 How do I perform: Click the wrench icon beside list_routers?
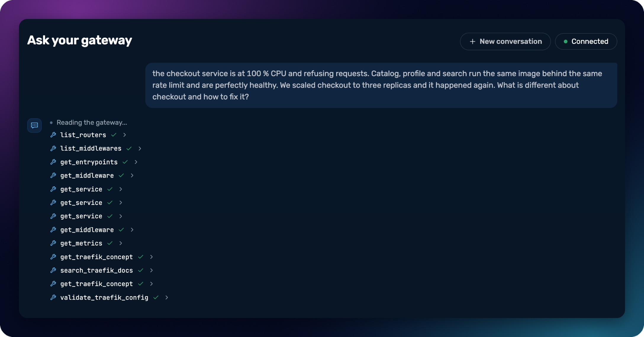click(53, 135)
